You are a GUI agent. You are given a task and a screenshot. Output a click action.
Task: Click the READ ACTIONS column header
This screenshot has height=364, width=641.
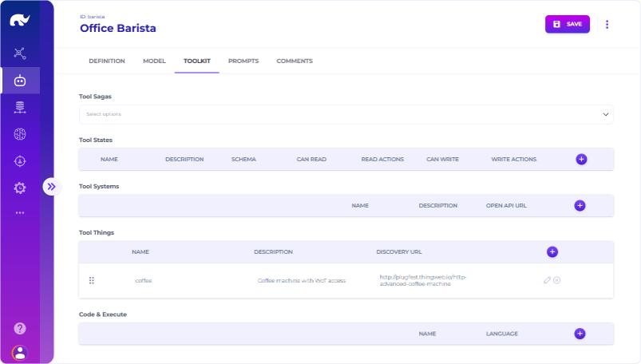point(382,159)
